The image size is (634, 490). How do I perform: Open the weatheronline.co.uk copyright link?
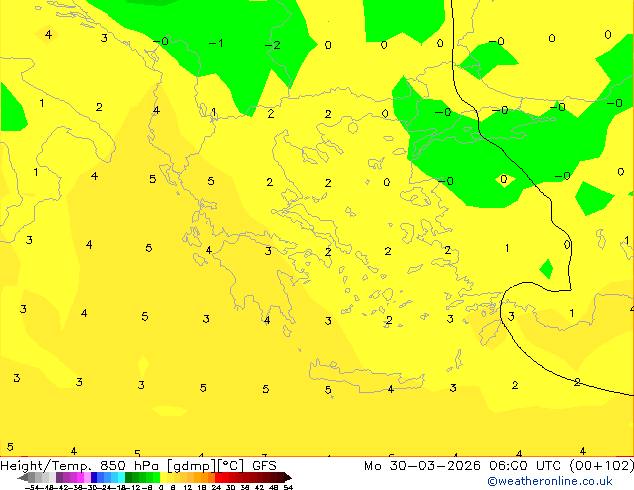[x=550, y=481]
